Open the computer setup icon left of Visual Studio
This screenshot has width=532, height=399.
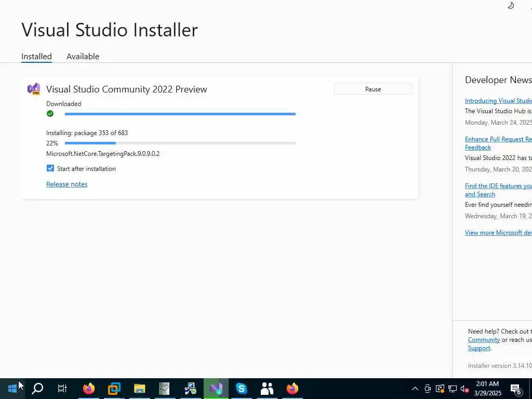pos(190,388)
